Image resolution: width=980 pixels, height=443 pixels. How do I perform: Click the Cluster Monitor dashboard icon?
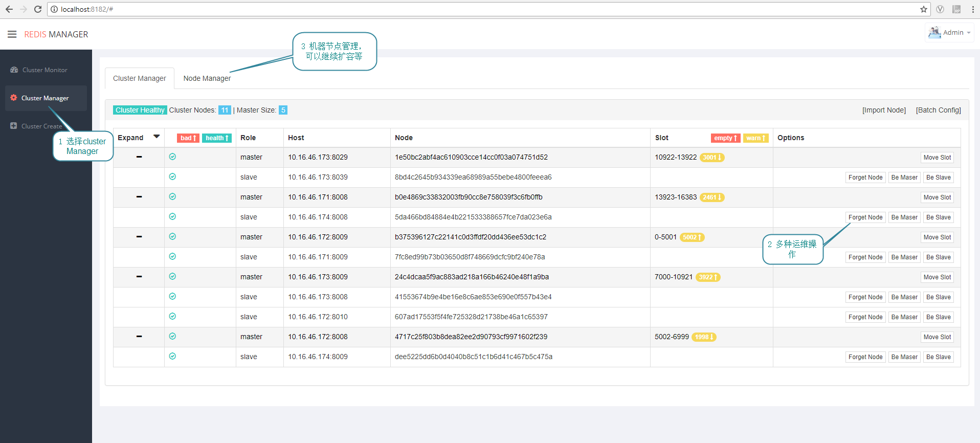pyautogui.click(x=14, y=70)
